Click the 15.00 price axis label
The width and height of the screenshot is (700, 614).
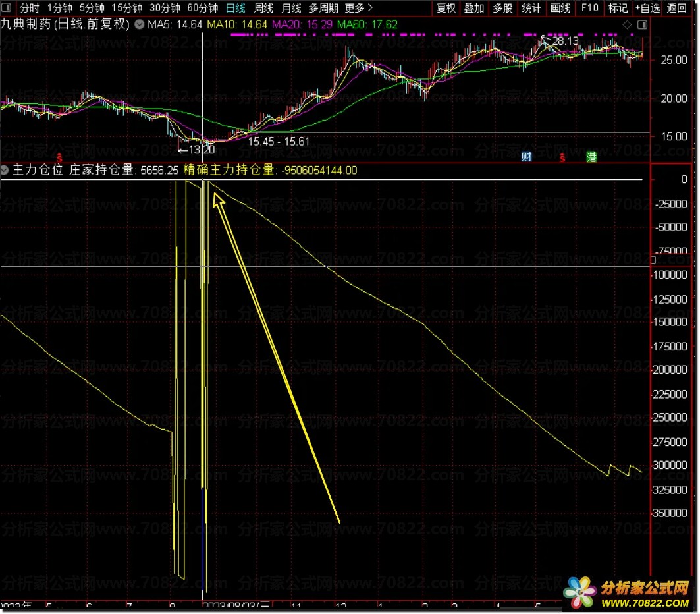point(674,136)
